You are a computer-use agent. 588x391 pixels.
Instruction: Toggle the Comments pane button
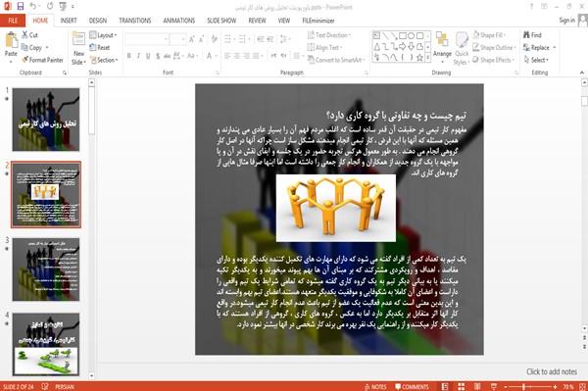tap(412, 386)
